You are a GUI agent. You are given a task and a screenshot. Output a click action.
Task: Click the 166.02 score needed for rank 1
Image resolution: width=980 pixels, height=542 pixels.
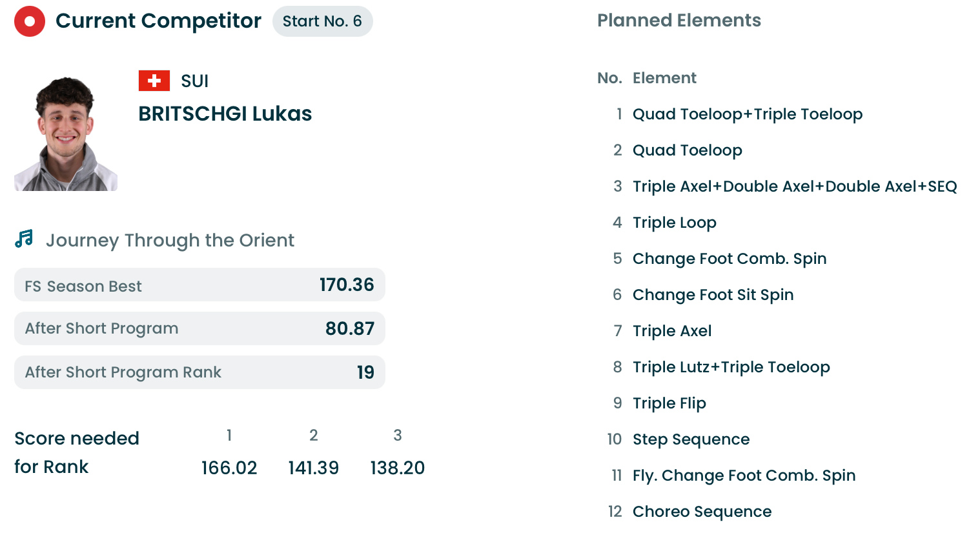pyautogui.click(x=229, y=468)
